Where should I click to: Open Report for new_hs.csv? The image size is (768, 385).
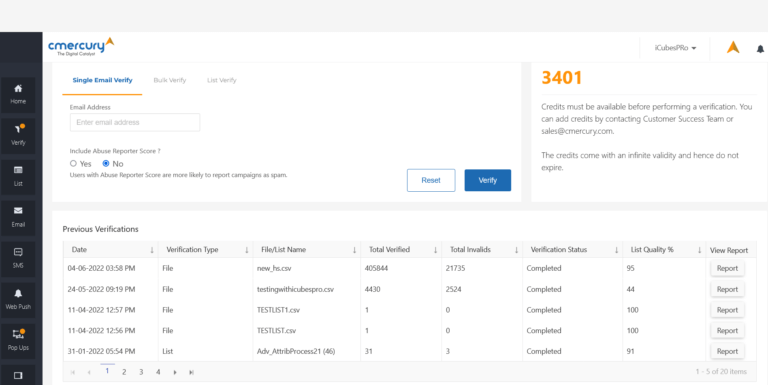click(x=727, y=268)
